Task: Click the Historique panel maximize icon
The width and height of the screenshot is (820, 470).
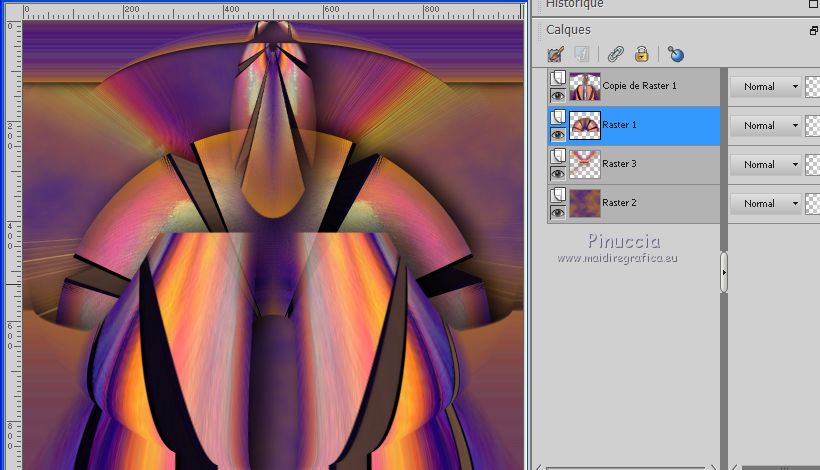Action: 814,4
